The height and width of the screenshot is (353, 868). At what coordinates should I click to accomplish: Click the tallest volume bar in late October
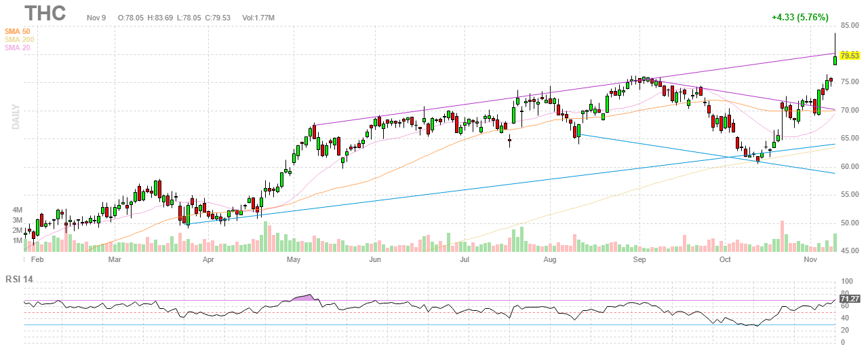coord(782,236)
